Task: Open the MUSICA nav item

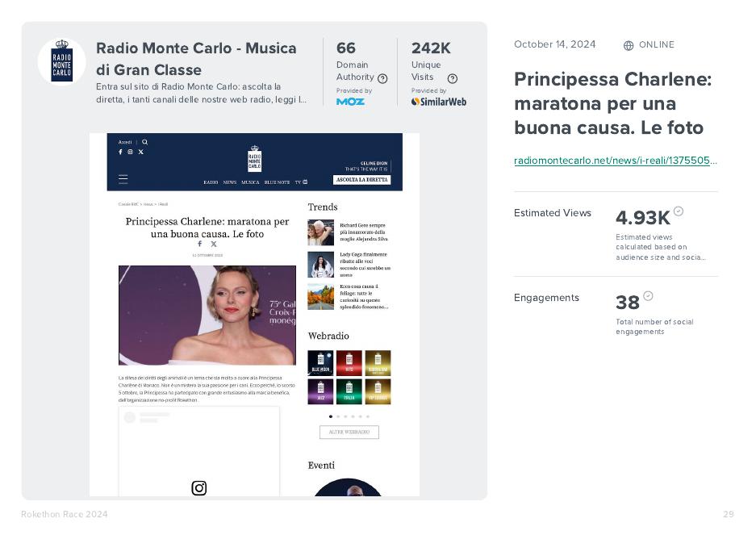Action: 250,182
